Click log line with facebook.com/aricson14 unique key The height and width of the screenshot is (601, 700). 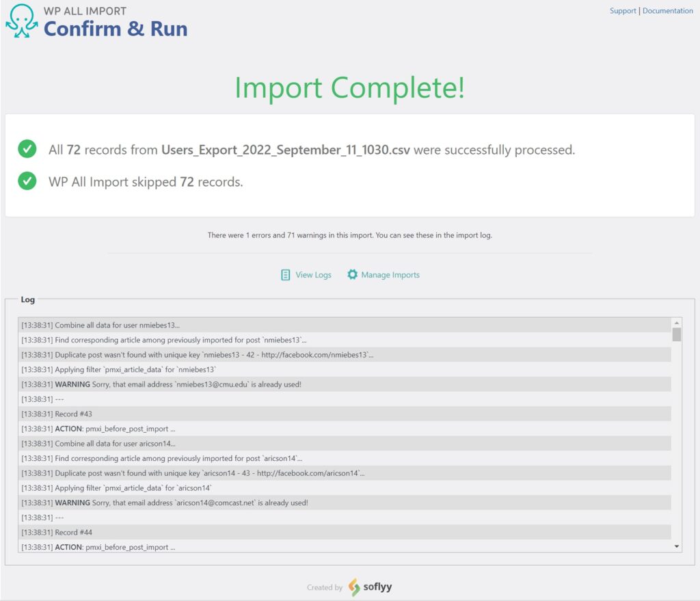click(345, 473)
